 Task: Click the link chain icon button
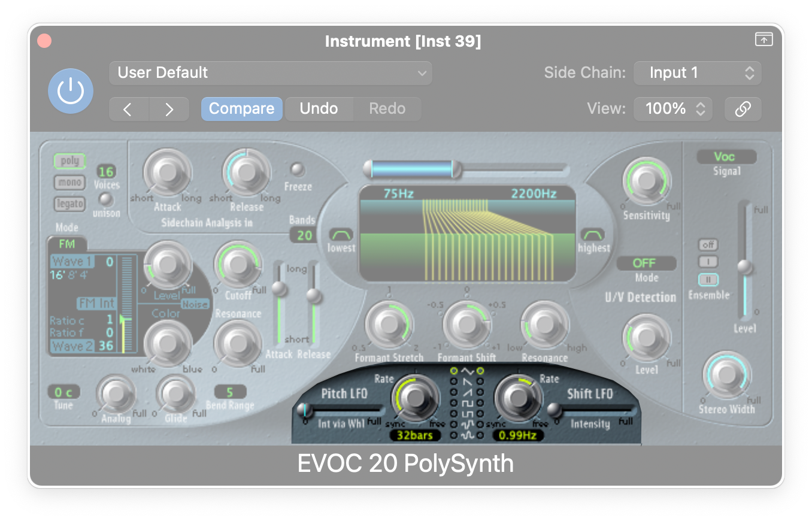pyautogui.click(x=743, y=109)
